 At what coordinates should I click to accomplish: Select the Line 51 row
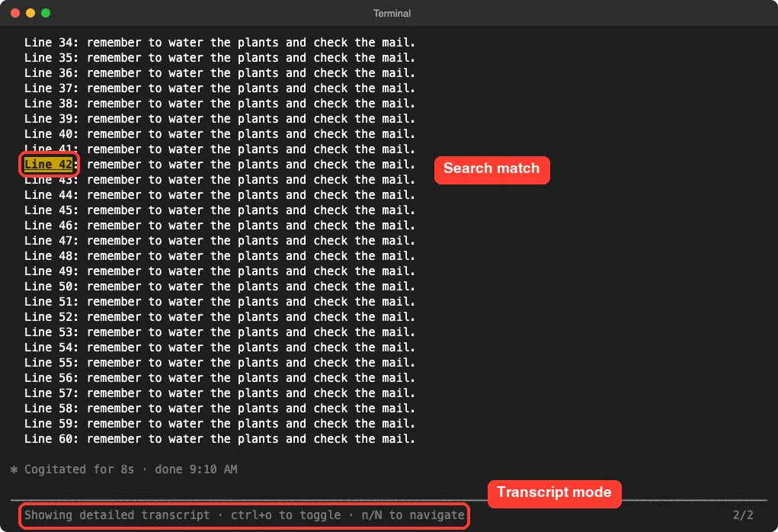[219, 302]
